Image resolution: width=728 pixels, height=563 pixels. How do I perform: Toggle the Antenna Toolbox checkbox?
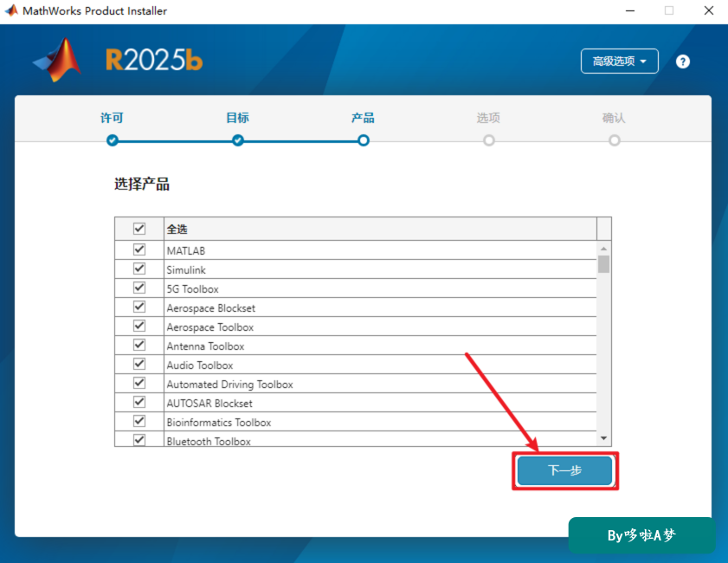coord(139,345)
